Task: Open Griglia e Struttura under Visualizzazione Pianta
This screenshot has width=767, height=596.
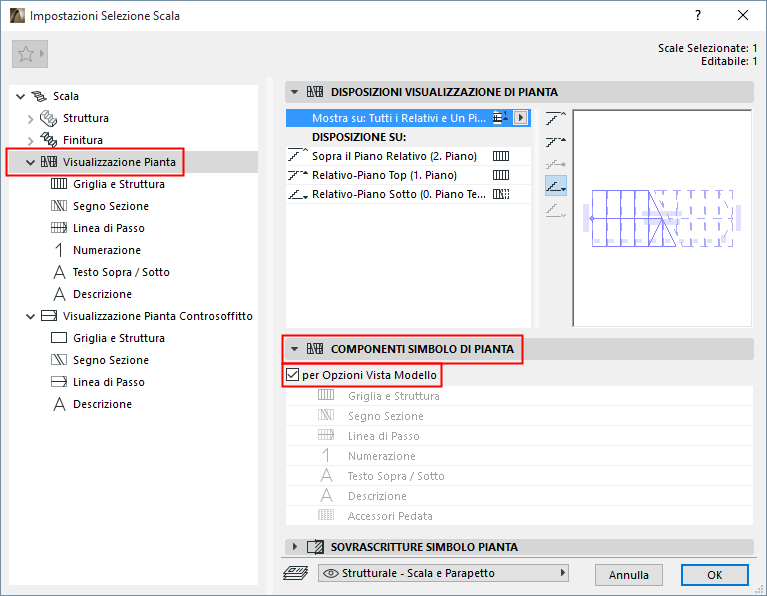Action: click(x=119, y=184)
